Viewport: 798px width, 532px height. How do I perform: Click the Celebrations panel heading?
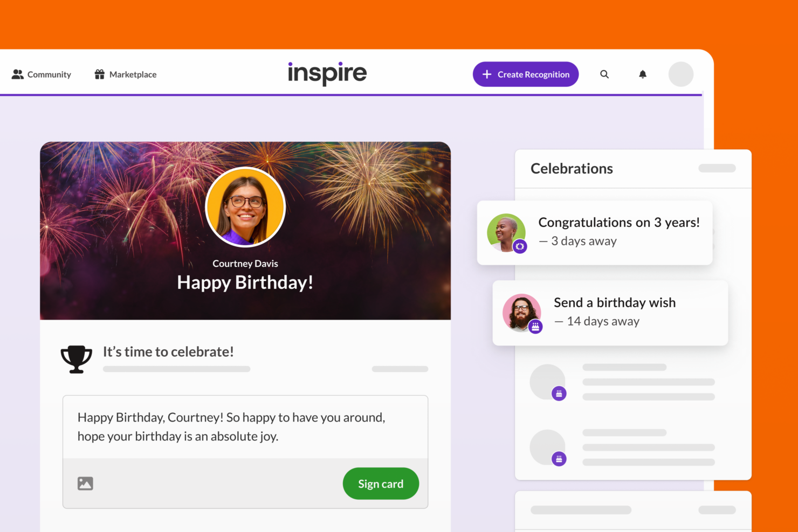coord(572,169)
